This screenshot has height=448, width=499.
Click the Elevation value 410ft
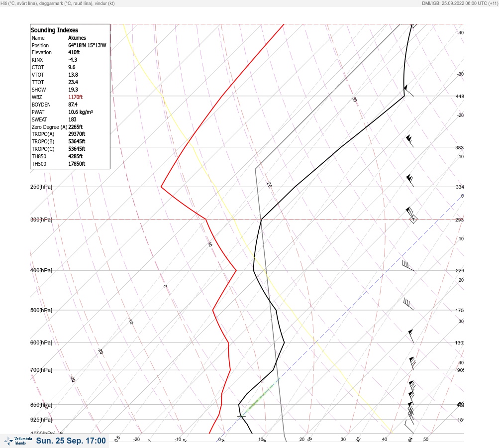[x=74, y=52]
